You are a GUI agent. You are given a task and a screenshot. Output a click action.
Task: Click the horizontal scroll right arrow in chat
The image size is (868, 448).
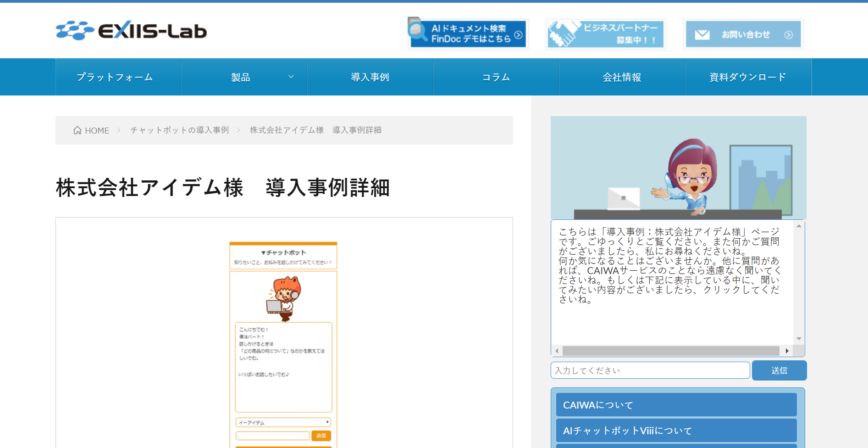787,351
